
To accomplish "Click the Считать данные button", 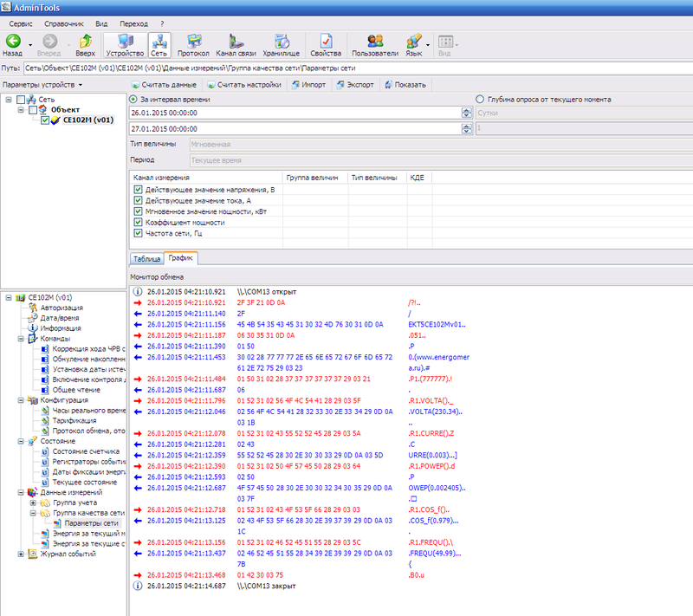I will (165, 85).
